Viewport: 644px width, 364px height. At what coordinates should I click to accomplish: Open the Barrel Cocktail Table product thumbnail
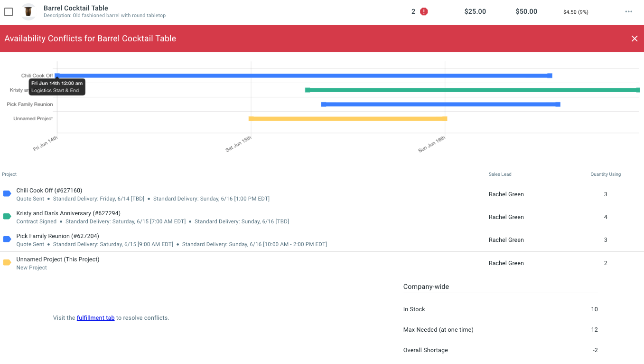pyautogui.click(x=28, y=12)
